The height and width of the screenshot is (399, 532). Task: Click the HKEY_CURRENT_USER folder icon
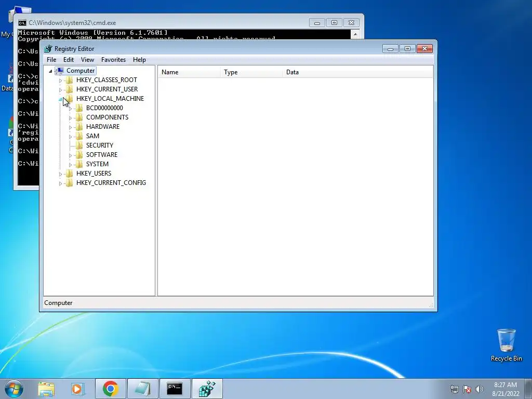click(69, 89)
